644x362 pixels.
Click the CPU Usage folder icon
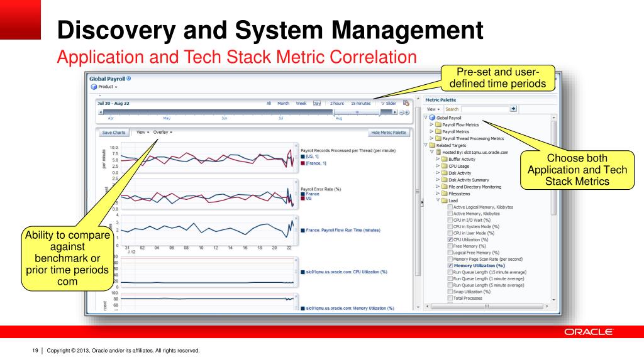[445, 166]
